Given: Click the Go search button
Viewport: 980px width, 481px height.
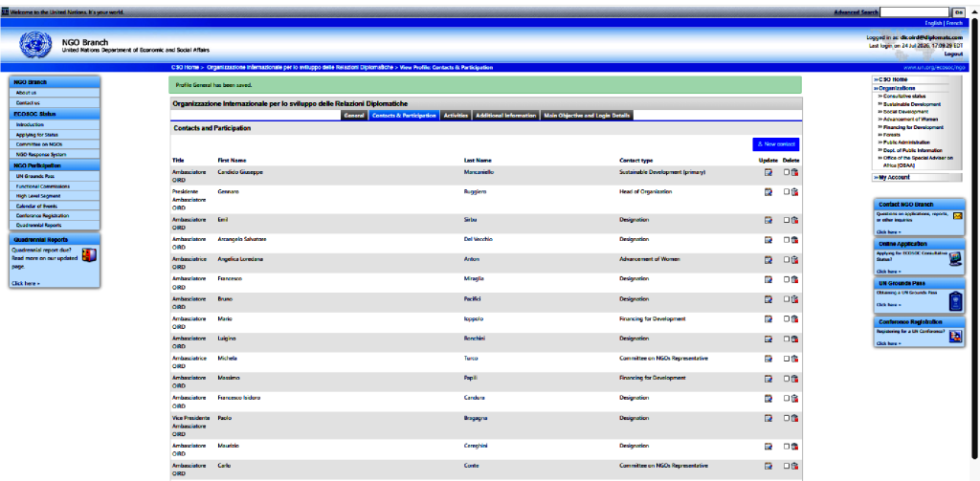Looking at the screenshot, I should [x=958, y=12].
